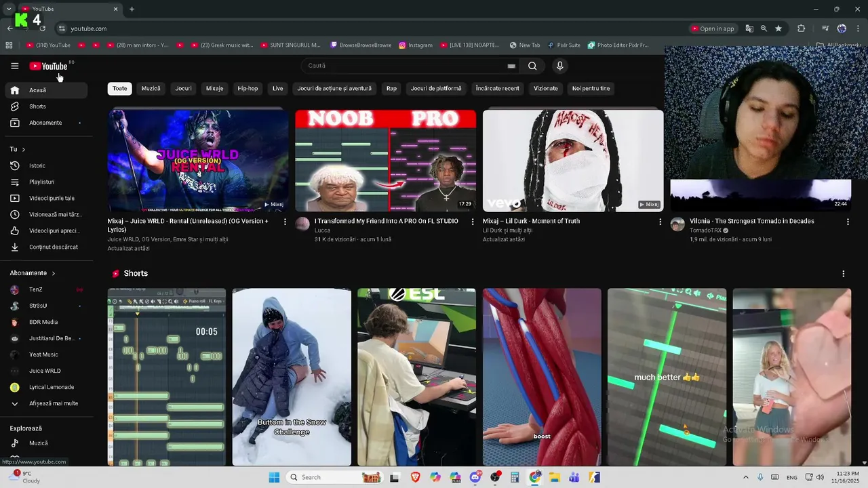Select the Mixaje filter chip
Viewport: 868px width, 488px height.
214,89
